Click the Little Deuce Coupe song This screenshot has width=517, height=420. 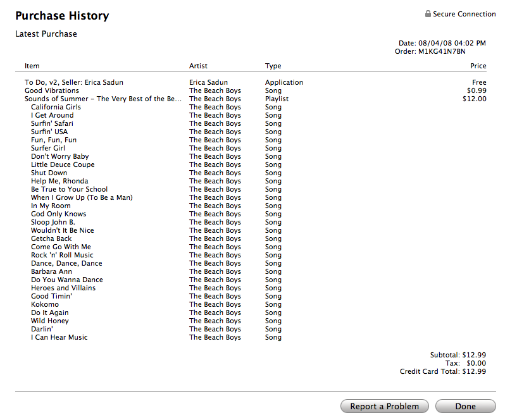tap(63, 164)
